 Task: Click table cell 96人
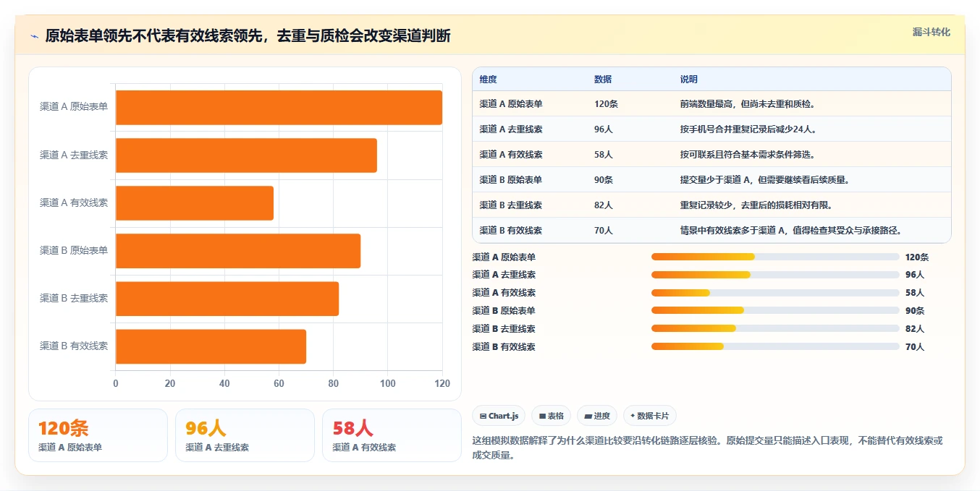tap(604, 129)
